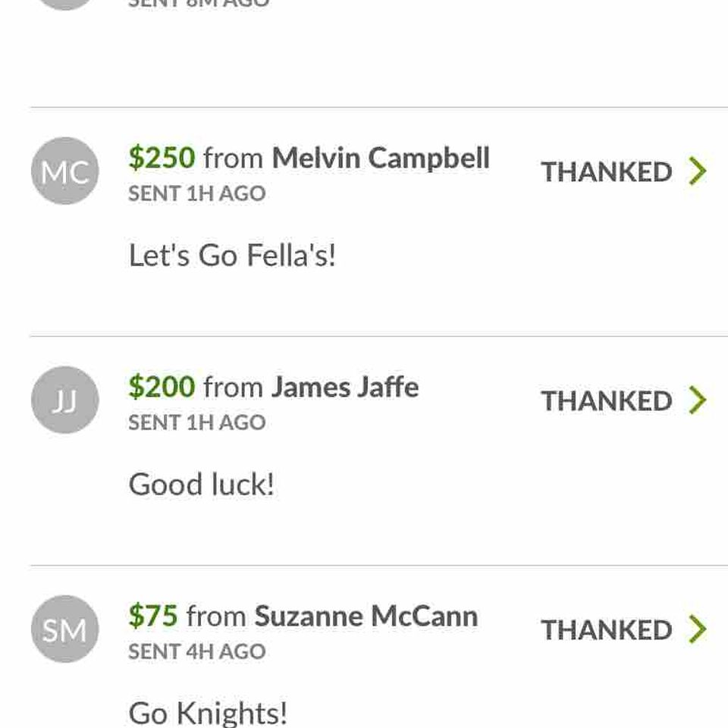Select the "Go Knights!" message

tap(208, 713)
